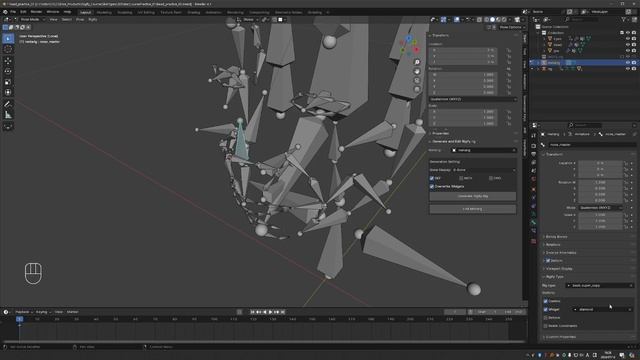640x360 pixels.
Task: Expand the Relations panel
Action: click(x=553, y=245)
